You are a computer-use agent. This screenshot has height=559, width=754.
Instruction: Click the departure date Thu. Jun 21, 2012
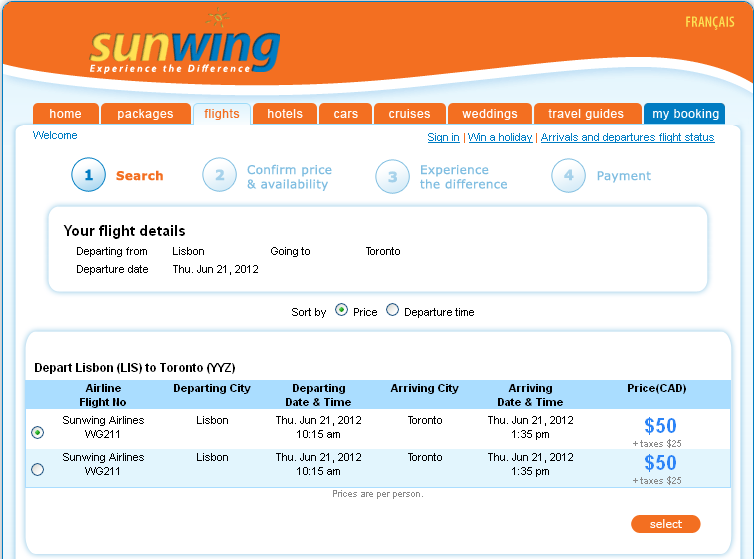pyautogui.click(x=215, y=269)
